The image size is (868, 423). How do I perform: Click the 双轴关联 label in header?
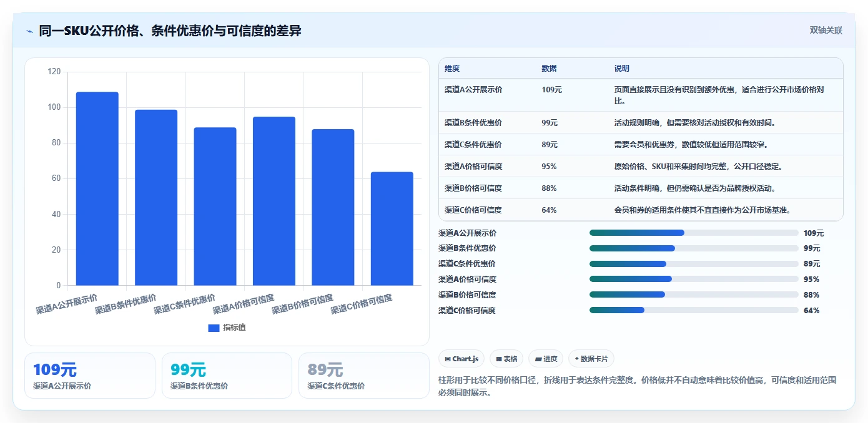pos(826,30)
